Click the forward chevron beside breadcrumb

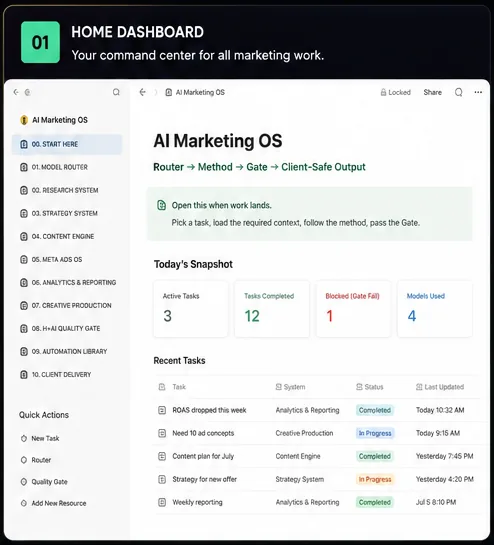click(x=156, y=92)
